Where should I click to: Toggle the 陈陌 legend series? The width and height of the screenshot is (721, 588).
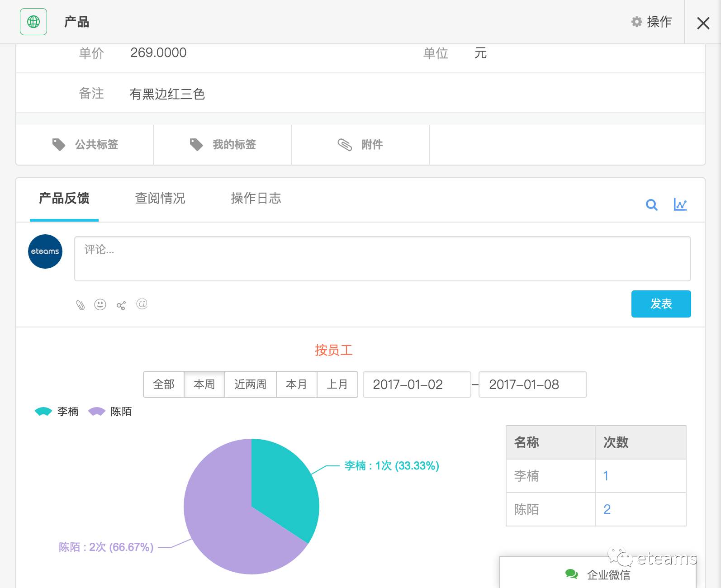tap(110, 412)
